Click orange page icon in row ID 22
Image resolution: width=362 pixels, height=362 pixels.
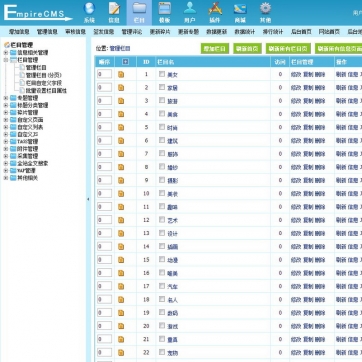(121, 353)
